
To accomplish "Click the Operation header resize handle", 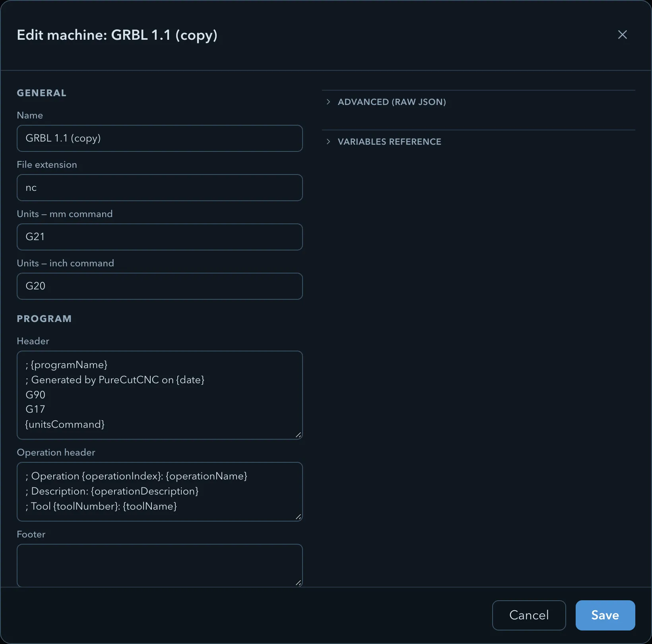I will [x=299, y=517].
